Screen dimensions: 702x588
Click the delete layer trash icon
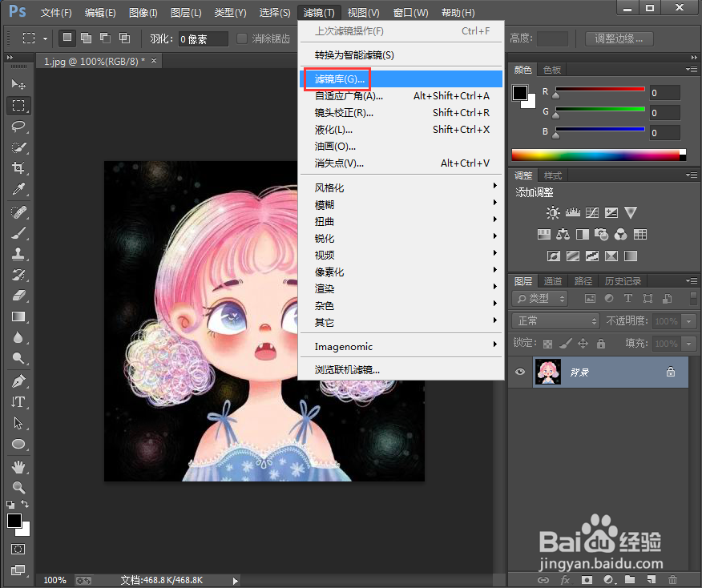coord(672,580)
